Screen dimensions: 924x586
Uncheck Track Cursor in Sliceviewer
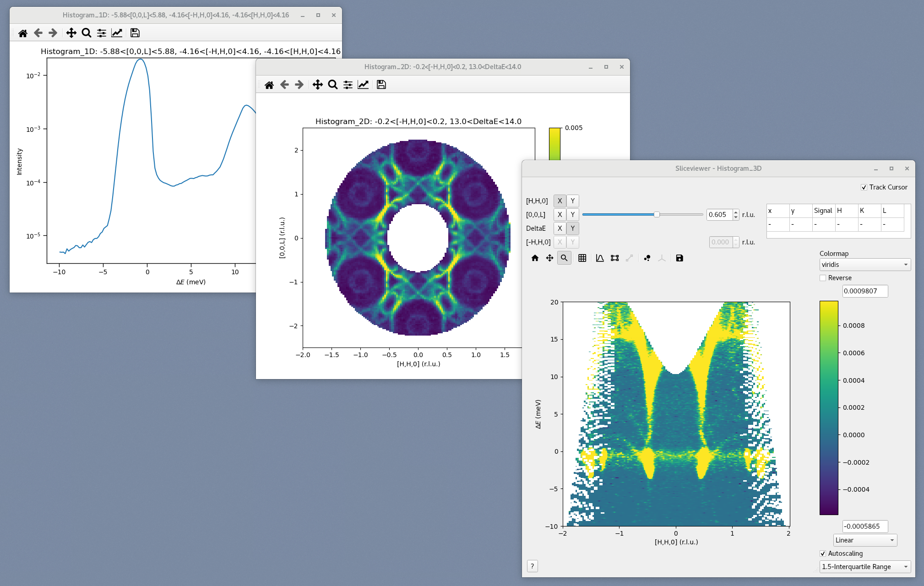[x=864, y=187]
